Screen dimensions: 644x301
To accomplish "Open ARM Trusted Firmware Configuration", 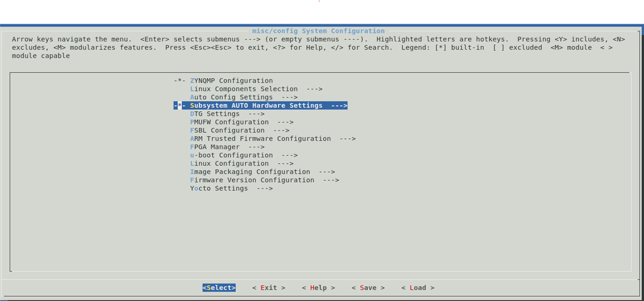I will point(273,139).
